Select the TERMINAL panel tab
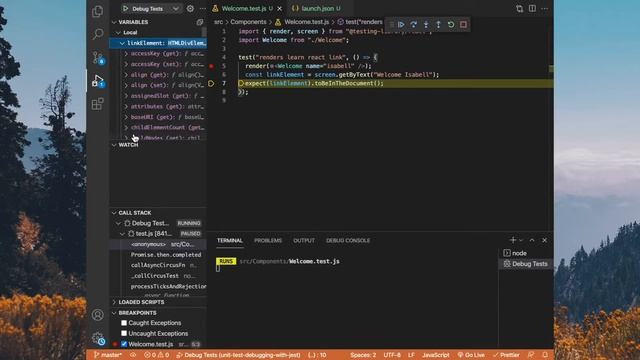 click(x=230, y=240)
